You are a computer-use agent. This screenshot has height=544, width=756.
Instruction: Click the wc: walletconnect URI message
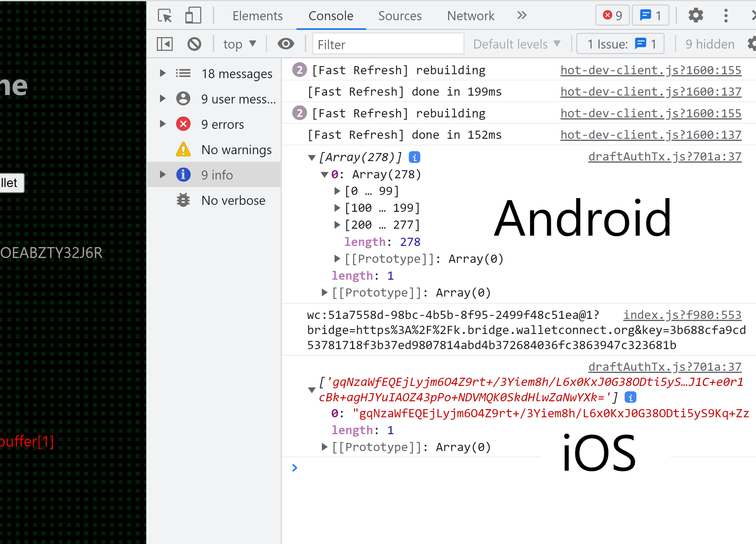coord(526,330)
